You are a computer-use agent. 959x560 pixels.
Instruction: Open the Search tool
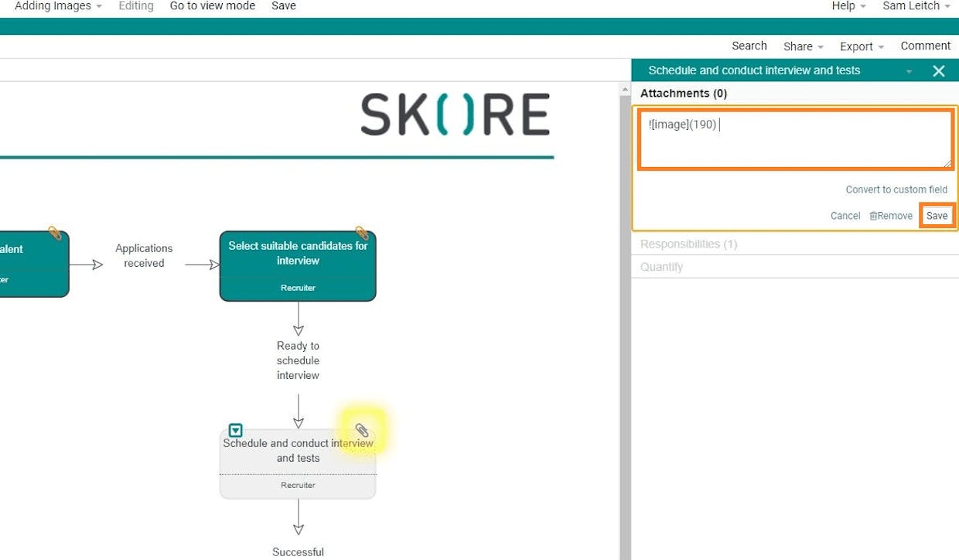pyautogui.click(x=749, y=46)
